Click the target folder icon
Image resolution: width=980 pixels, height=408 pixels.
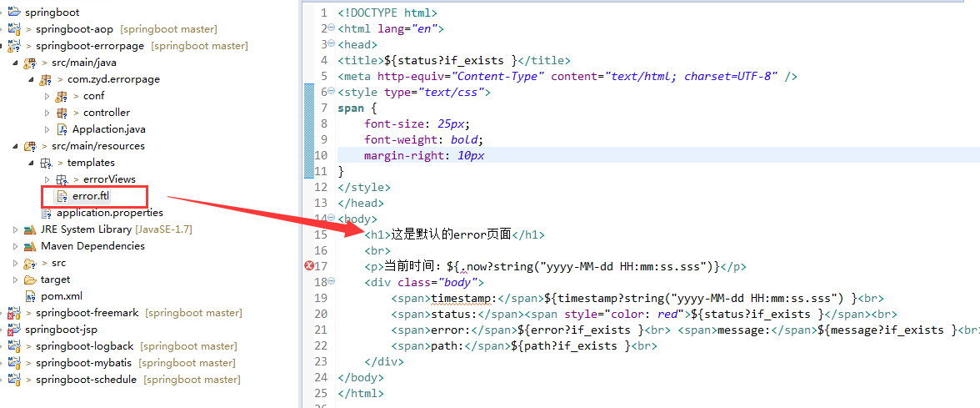point(29,279)
